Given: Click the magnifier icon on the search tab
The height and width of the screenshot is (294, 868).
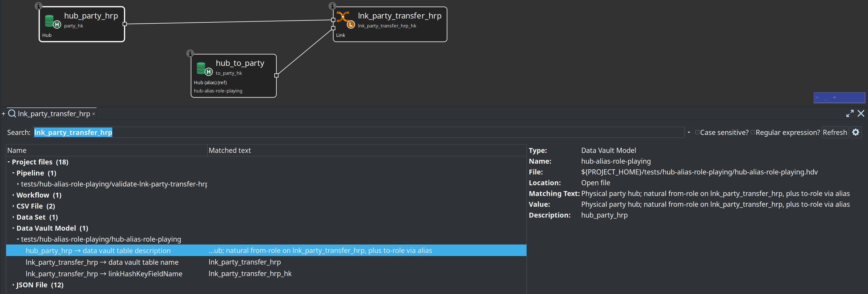Looking at the screenshot, I should pos(12,113).
